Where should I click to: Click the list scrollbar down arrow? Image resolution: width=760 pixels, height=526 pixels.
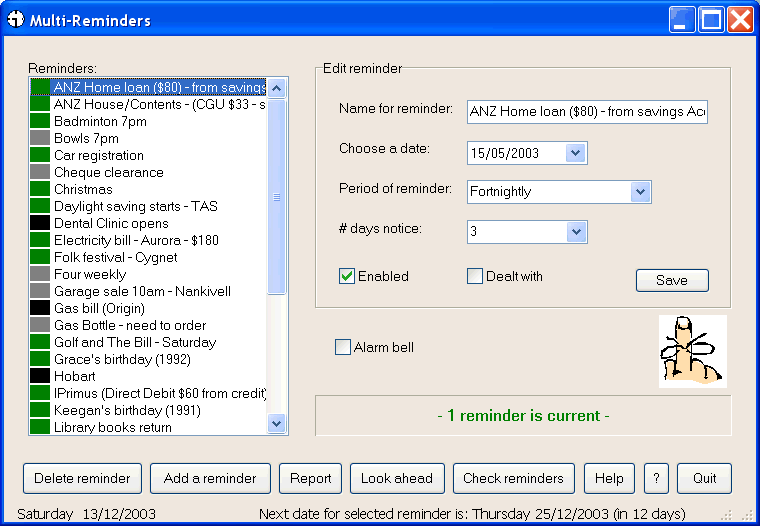(x=277, y=424)
